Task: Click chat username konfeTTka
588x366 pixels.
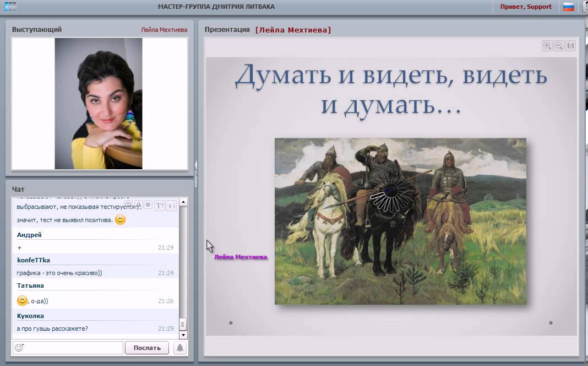Action: coord(34,260)
